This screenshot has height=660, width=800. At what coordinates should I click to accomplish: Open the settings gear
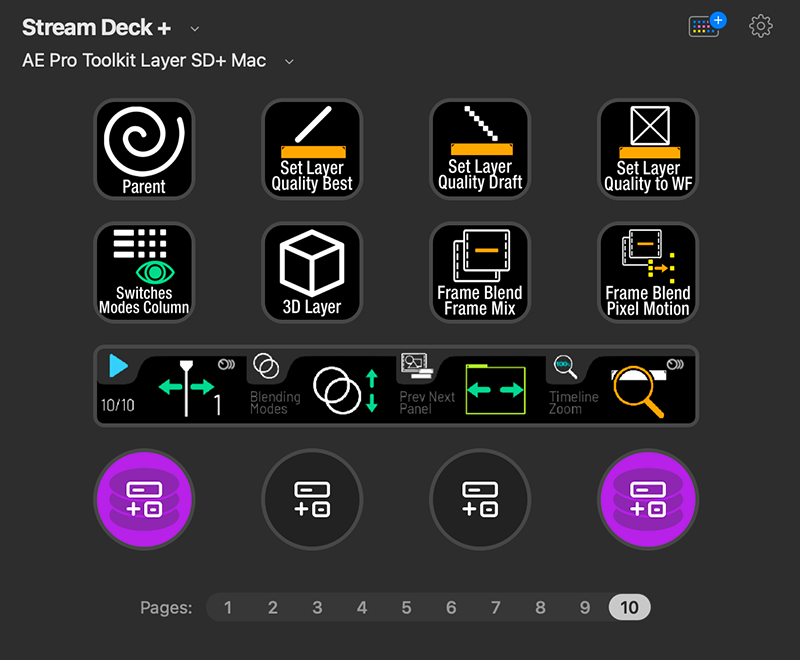pyautogui.click(x=761, y=26)
